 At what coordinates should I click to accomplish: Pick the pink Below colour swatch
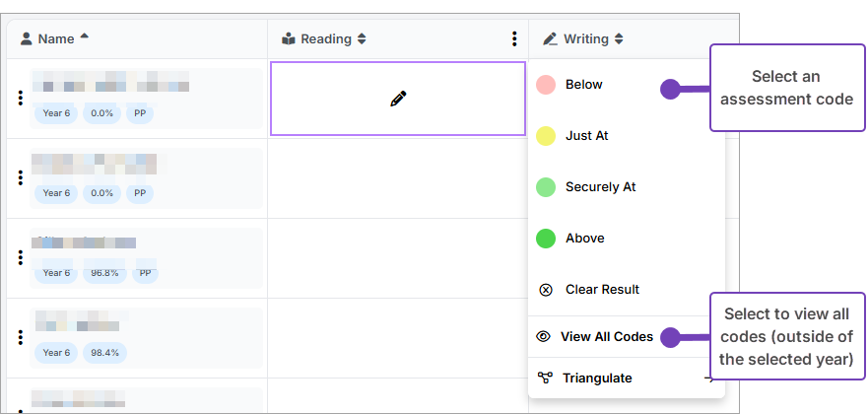[x=545, y=85]
